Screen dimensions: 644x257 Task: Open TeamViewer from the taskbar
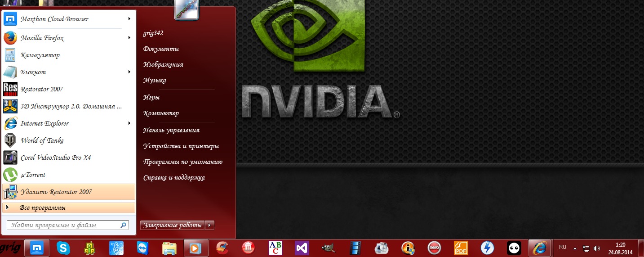143,248
